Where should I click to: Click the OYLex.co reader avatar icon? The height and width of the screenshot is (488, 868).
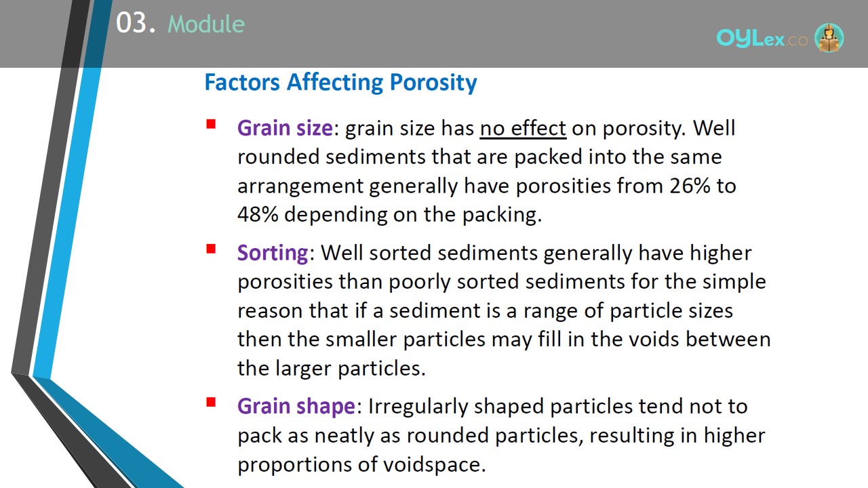(829, 38)
